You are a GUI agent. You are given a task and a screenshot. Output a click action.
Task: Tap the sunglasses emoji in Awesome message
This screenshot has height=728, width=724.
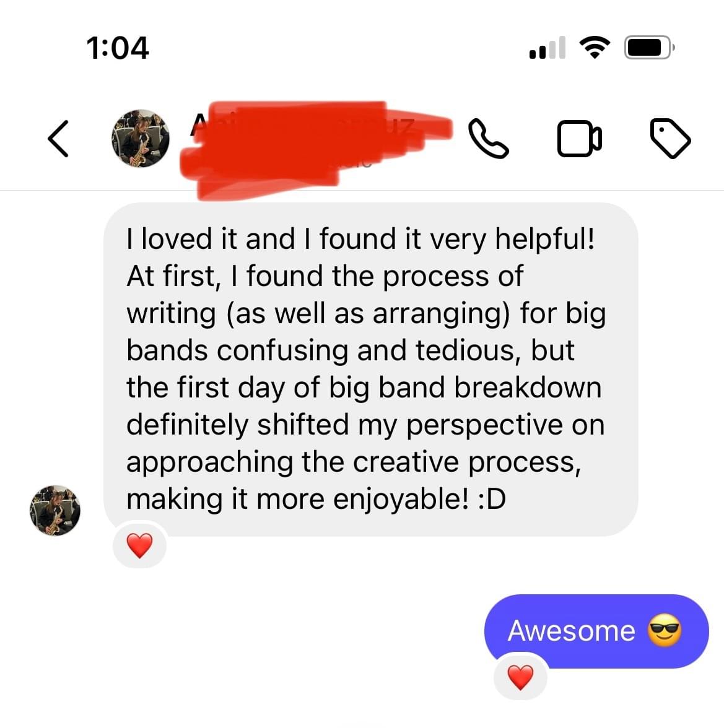click(x=665, y=630)
